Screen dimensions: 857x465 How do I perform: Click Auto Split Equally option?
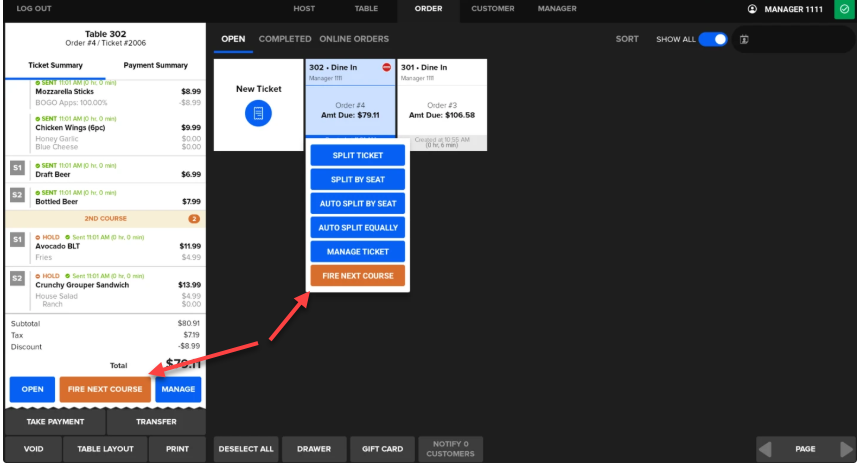357,228
